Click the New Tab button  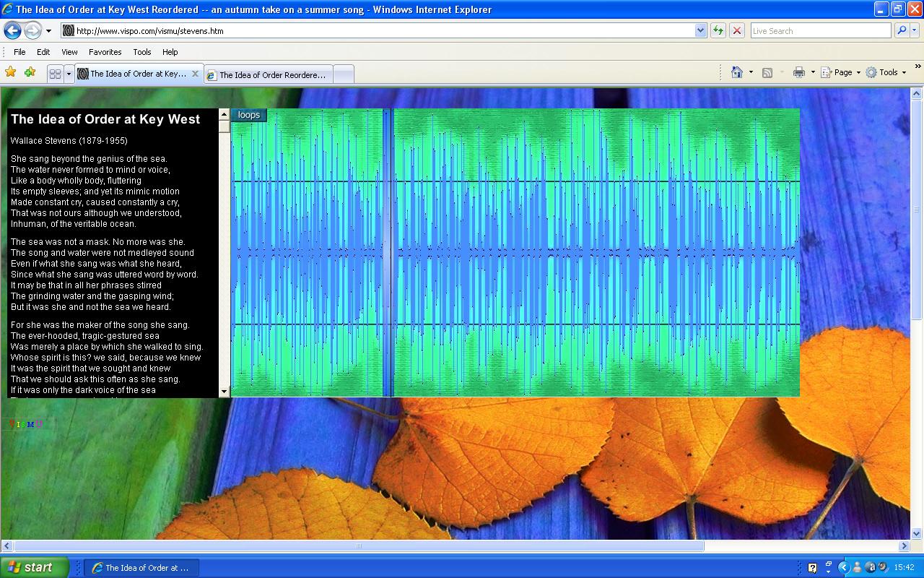344,74
